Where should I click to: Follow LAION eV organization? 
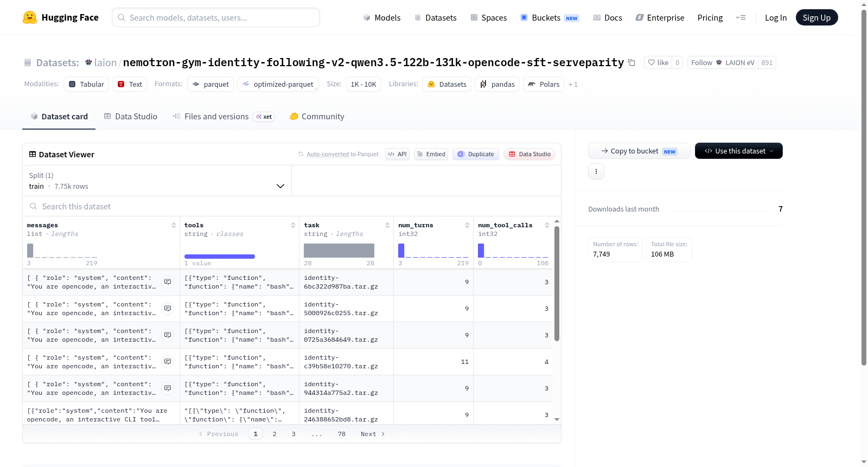tap(723, 62)
